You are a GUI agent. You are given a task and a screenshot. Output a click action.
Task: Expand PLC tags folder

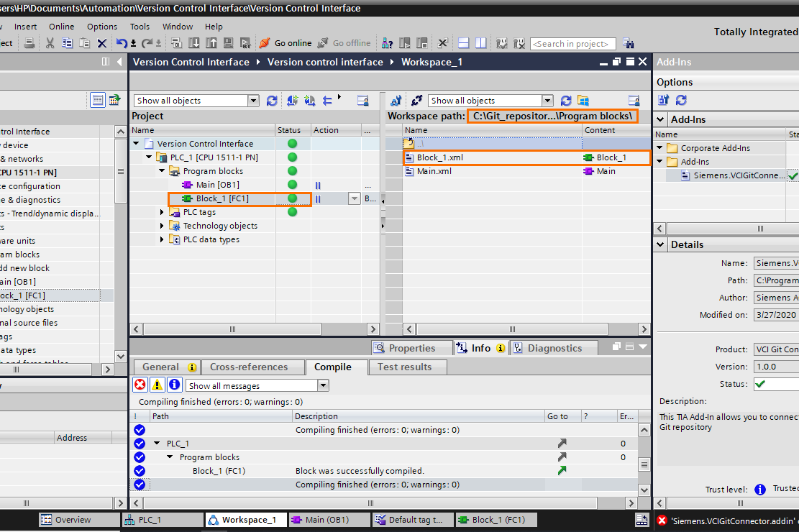click(x=162, y=212)
